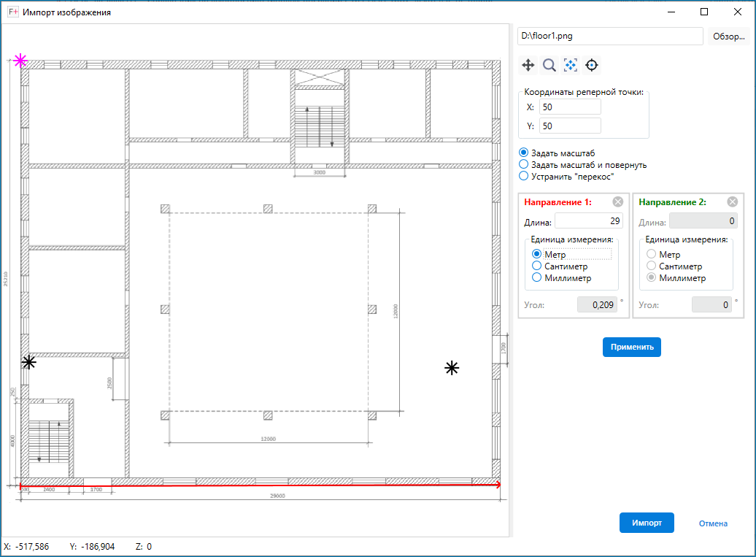Image resolution: width=756 pixels, height=557 pixels.
Task: Click the reference point Y coordinate field
Action: point(570,126)
